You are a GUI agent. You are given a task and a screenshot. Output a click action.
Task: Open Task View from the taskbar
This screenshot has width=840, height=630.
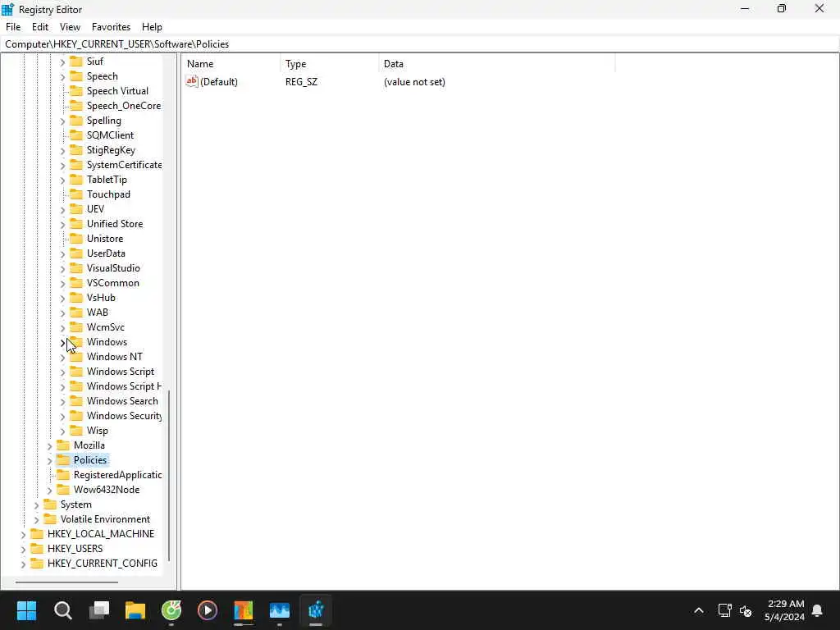99,610
